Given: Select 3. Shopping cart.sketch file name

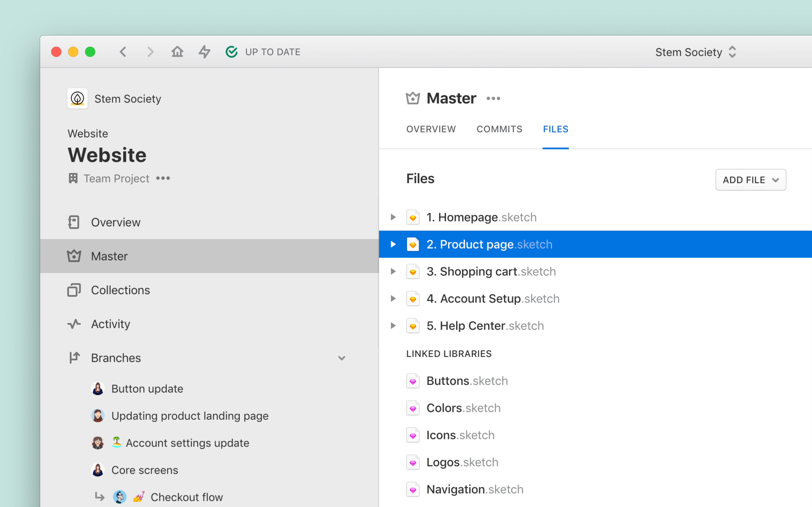Looking at the screenshot, I should pyautogui.click(x=491, y=272).
